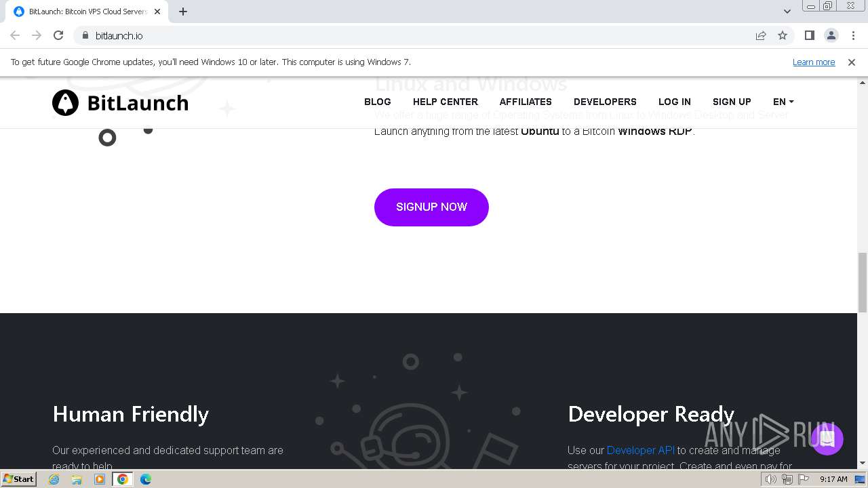Close the BitLaunch browser tab
Screen dimensions: 868x488
157,12
